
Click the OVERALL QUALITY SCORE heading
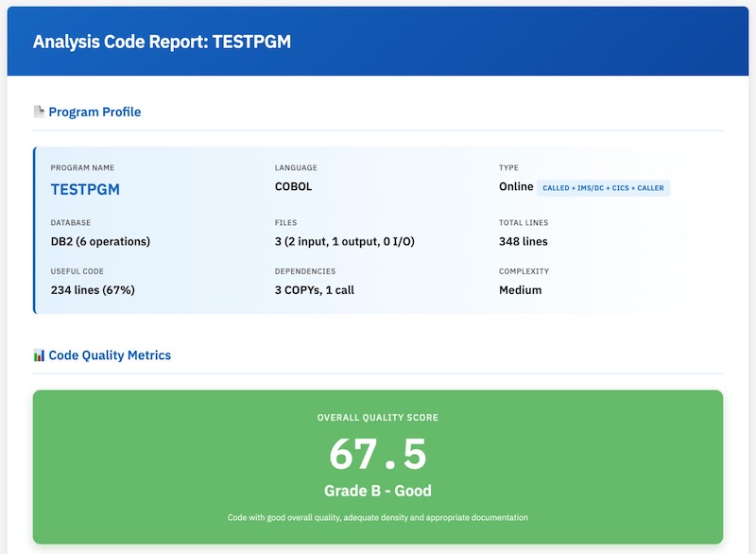pyautogui.click(x=377, y=417)
